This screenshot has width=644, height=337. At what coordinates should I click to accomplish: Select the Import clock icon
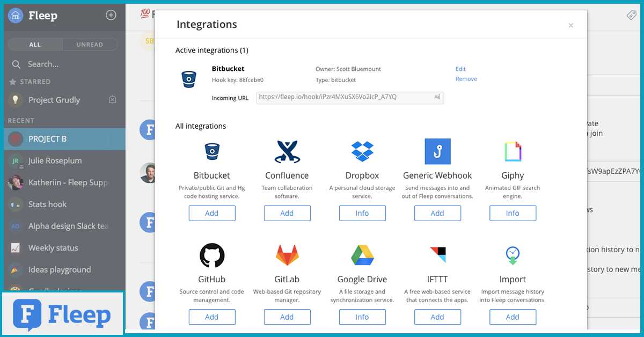[x=512, y=254]
